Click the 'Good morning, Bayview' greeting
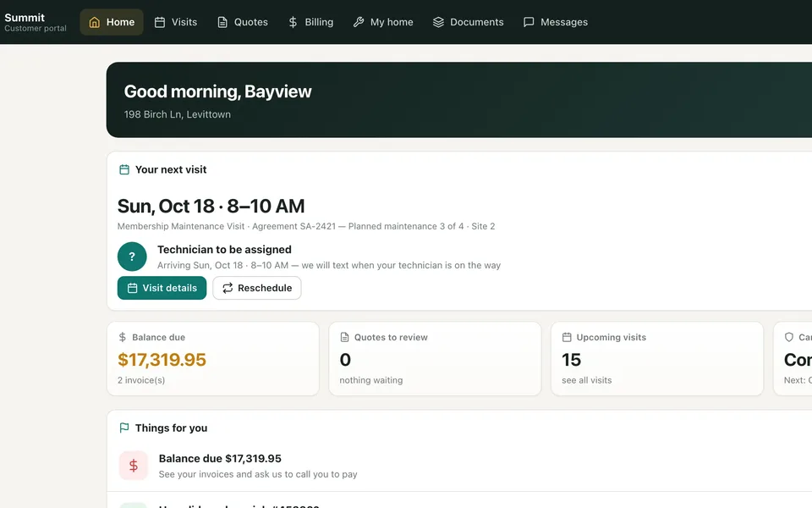 coord(217,91)
